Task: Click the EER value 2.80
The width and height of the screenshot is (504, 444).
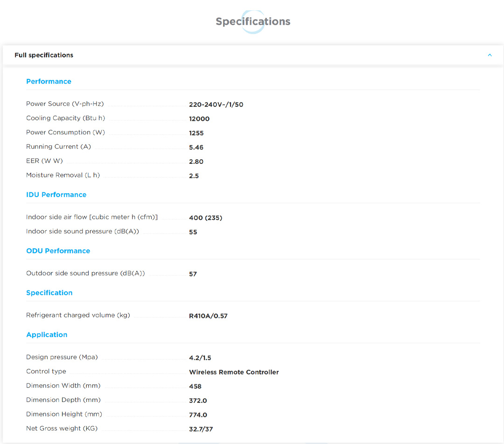Action: pyautogui.click(x=196, y=162)
